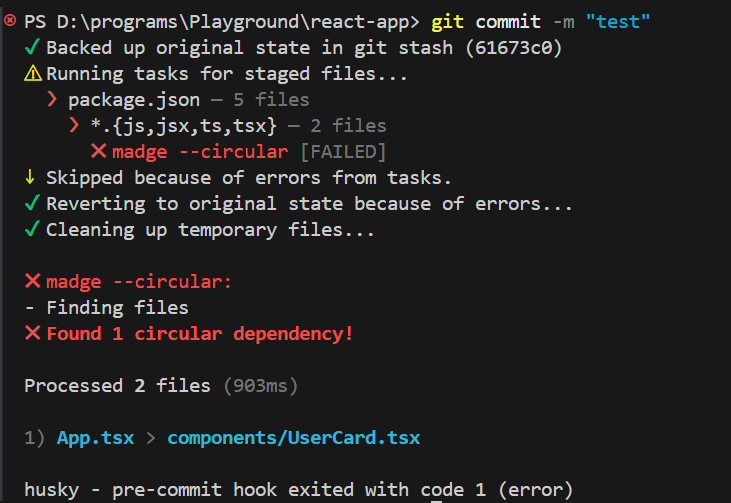Click the "test" commit message string
The width and height of the screenshot is (731, 503).
(x=618, y=21)
